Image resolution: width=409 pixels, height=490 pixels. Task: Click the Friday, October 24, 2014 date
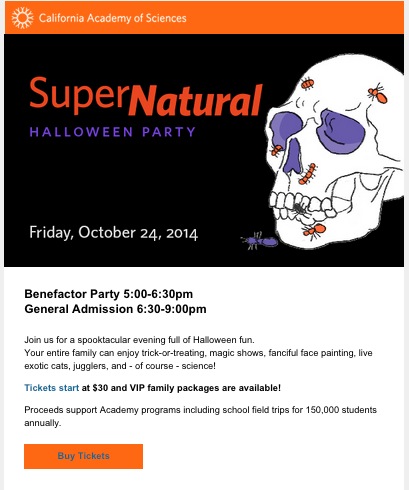click(114, 233)
